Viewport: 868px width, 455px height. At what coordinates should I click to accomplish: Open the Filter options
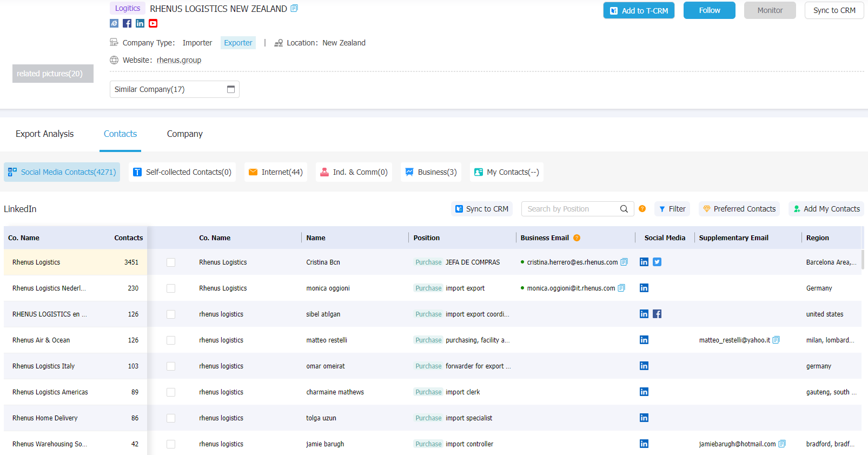(672, 209)
